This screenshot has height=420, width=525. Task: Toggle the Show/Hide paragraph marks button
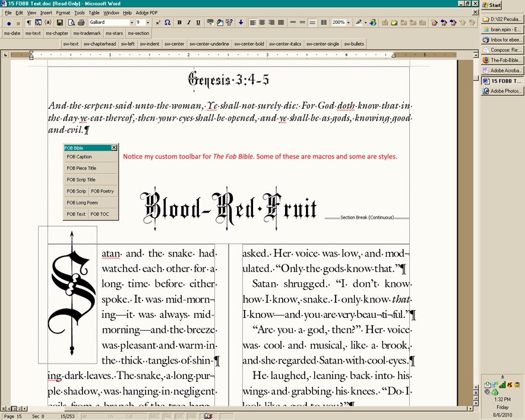coord(29,23)
